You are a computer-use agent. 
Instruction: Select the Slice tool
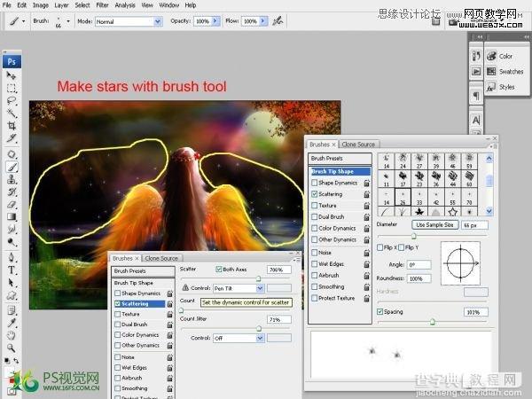click(12, 138)
